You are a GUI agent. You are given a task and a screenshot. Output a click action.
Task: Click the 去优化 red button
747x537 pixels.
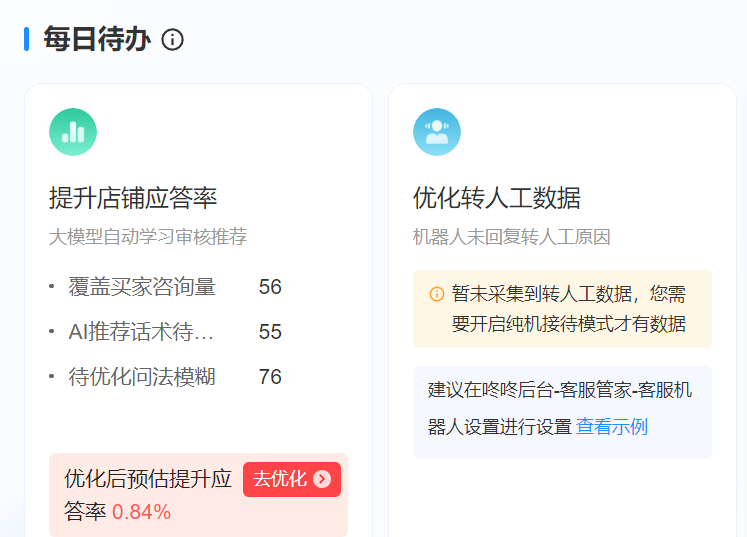pyautogui.click(x=292, y=479)
